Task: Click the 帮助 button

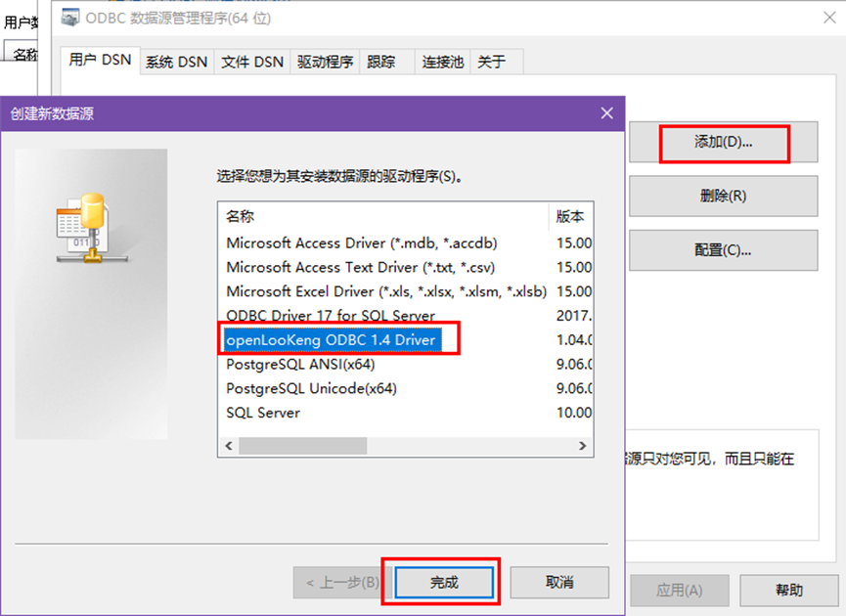Action: tap(789, 591)
